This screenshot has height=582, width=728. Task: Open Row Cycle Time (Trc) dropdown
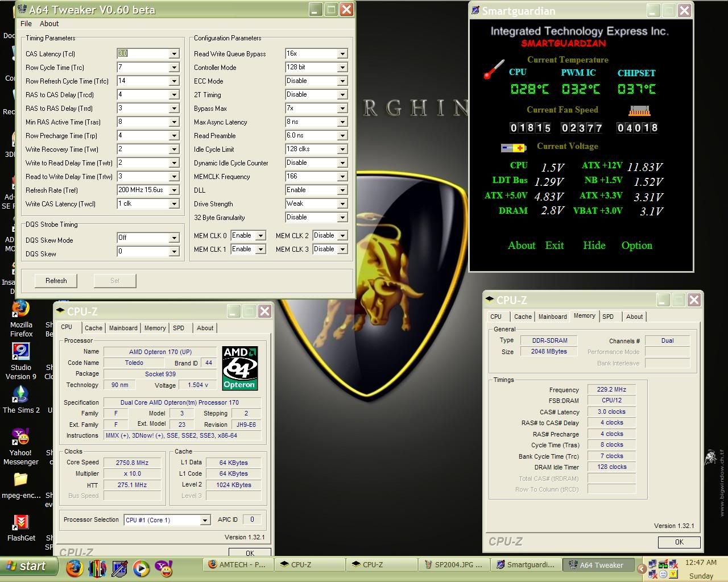click(174, 68)
